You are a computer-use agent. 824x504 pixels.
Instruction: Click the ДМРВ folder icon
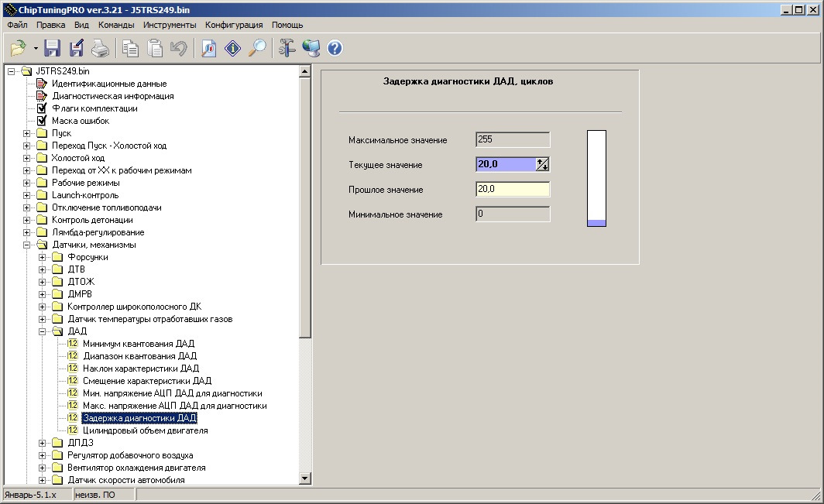pos(58,294)
